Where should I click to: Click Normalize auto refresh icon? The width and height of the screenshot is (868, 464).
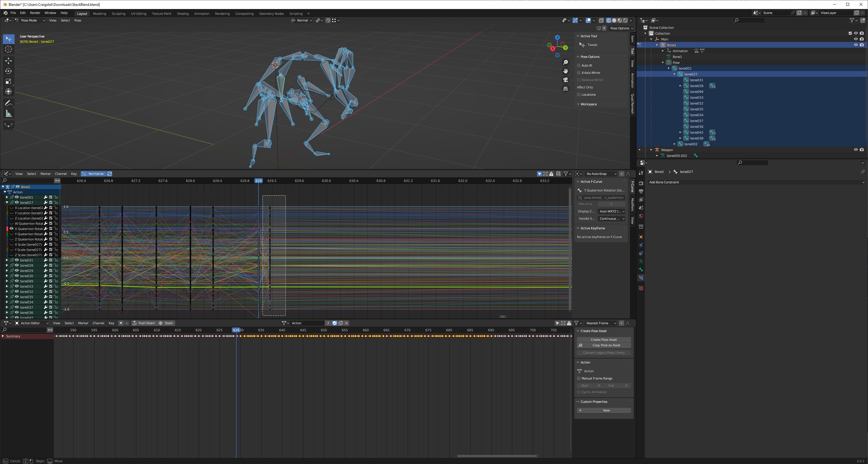point(110,174)
